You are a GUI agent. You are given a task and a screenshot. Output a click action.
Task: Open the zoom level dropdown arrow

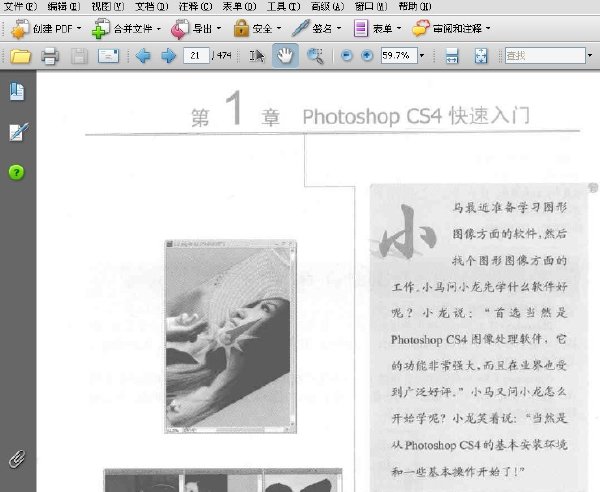click(x=422, y=56)
